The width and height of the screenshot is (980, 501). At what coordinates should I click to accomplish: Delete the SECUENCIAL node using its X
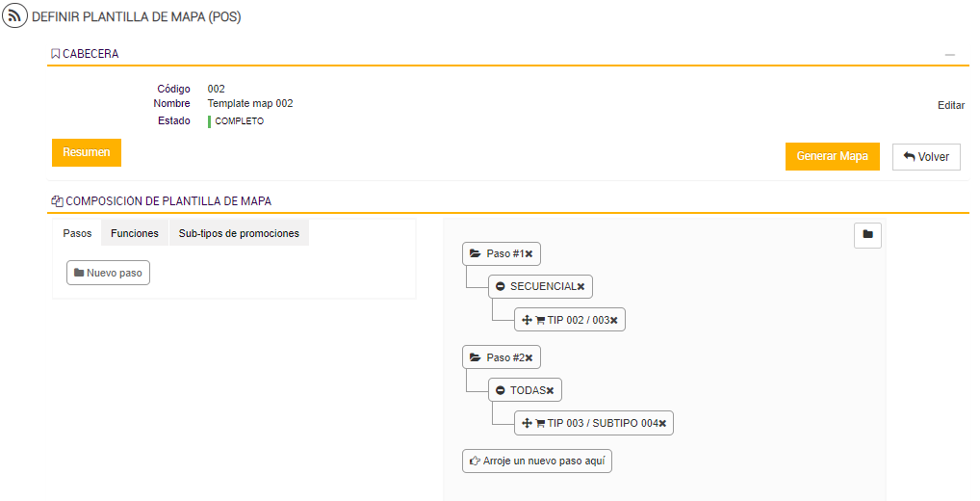pos(580,287)
